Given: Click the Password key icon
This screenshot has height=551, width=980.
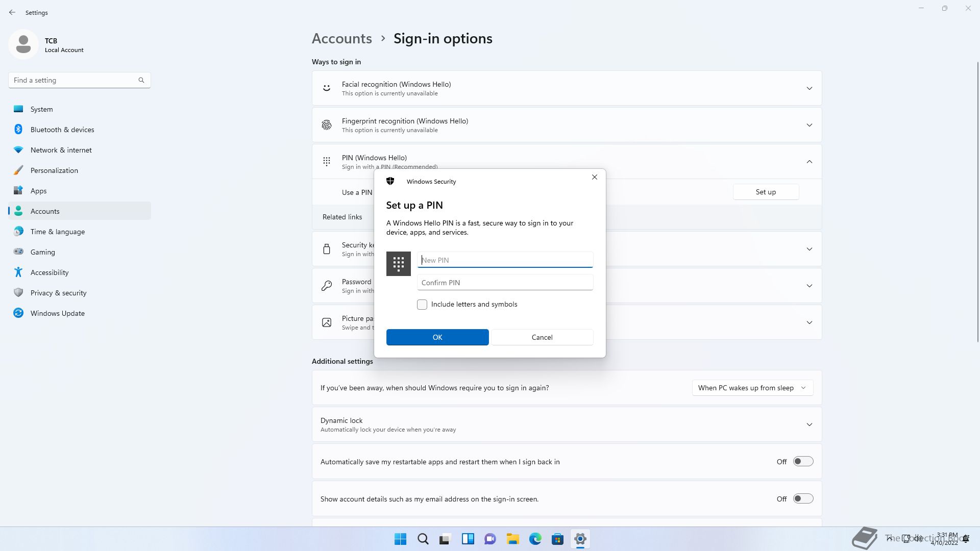Looking at the screenshot, I should tap(327, 286).
